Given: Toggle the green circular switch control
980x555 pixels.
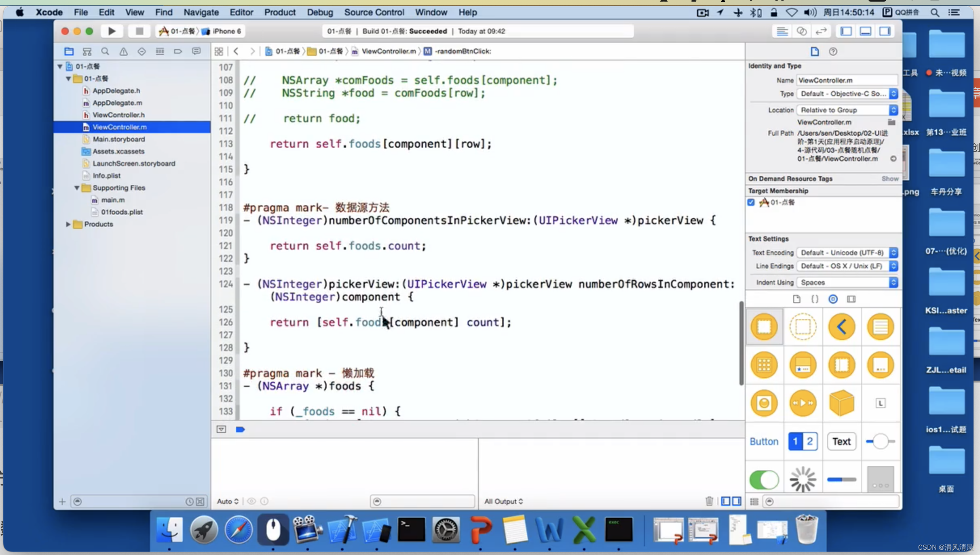Looking at the screenshot, I should (765, 479).
